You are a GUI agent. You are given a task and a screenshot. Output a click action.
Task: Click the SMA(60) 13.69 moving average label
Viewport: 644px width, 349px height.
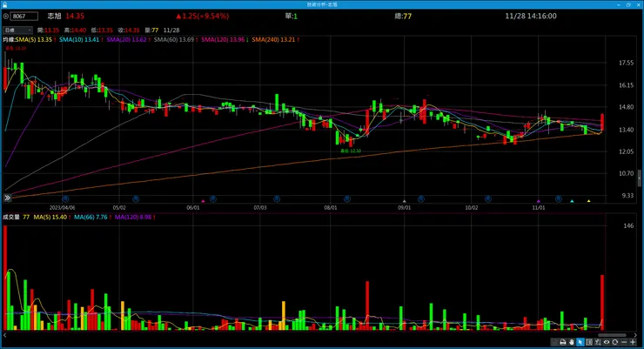176,40
